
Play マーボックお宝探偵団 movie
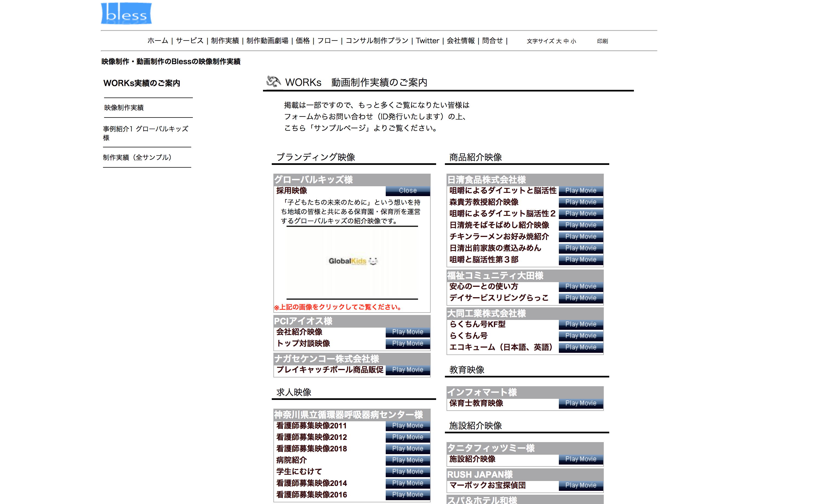pos(581,485)
